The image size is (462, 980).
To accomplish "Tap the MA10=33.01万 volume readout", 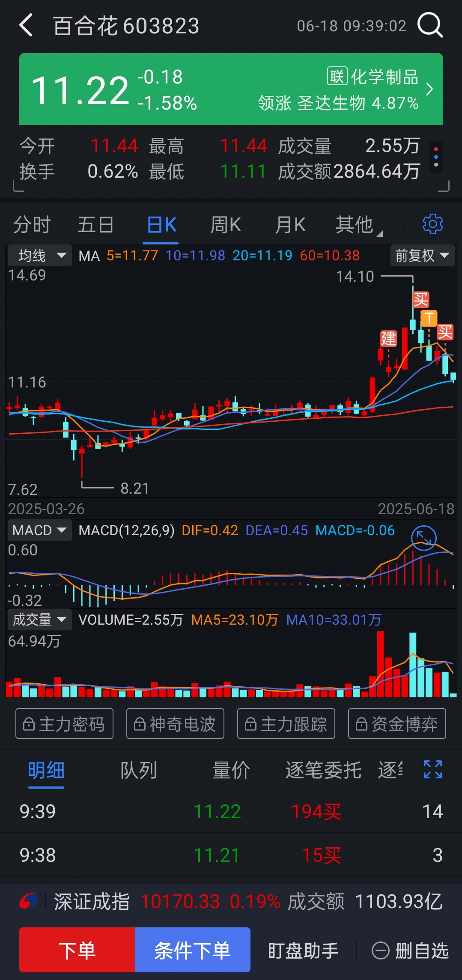I will (x=334, y=620).
